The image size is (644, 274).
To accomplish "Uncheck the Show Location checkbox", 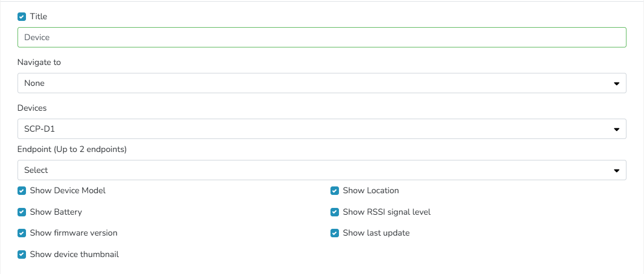I will pyautogui.click(x=334, y=191).
